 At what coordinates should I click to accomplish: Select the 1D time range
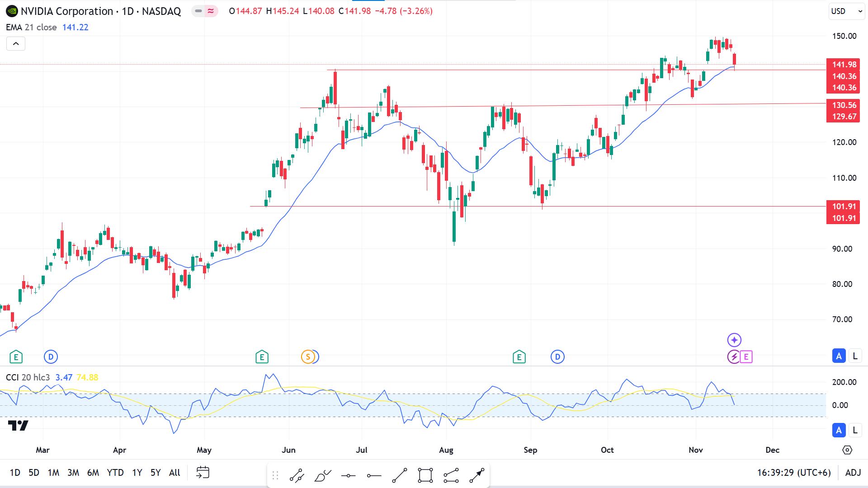15,473
